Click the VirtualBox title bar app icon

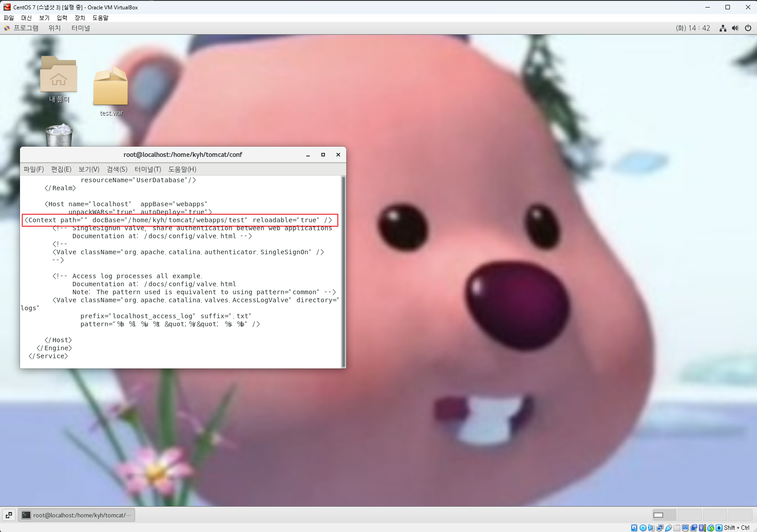(x=7, y=7)
